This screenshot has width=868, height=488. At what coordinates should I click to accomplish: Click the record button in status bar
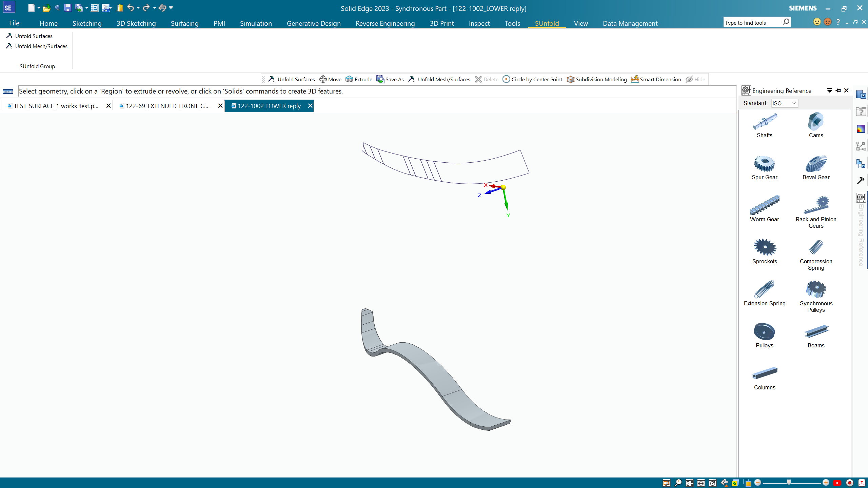850,483
